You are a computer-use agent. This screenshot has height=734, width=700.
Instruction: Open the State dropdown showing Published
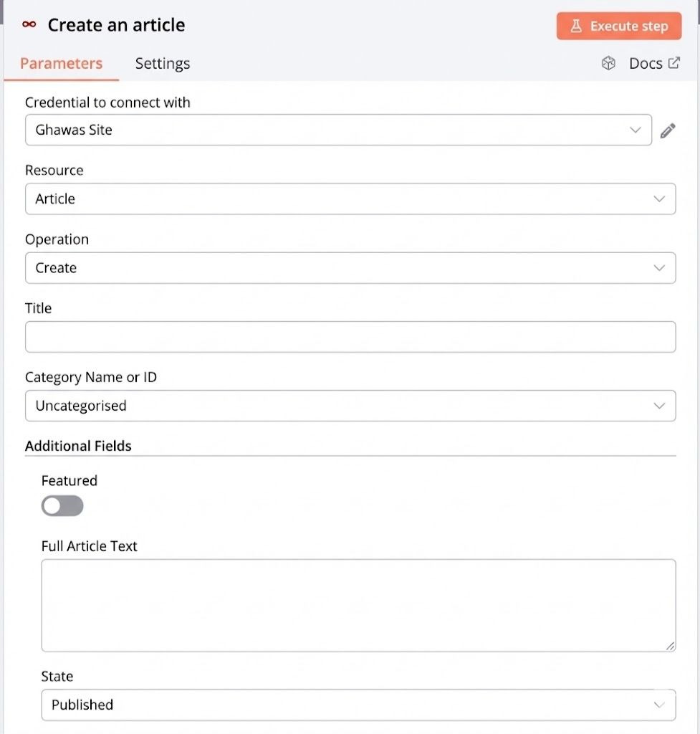click(358, 705)
